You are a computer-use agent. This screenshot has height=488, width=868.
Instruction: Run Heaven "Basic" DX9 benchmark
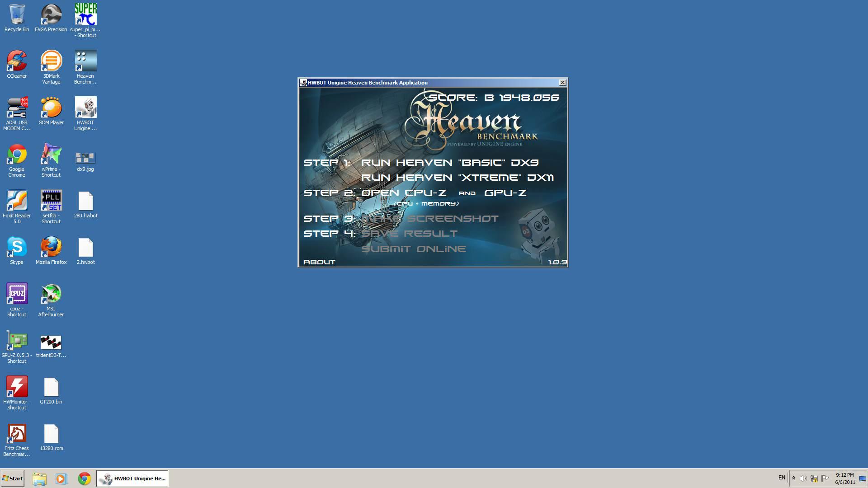tap(450, 163)
